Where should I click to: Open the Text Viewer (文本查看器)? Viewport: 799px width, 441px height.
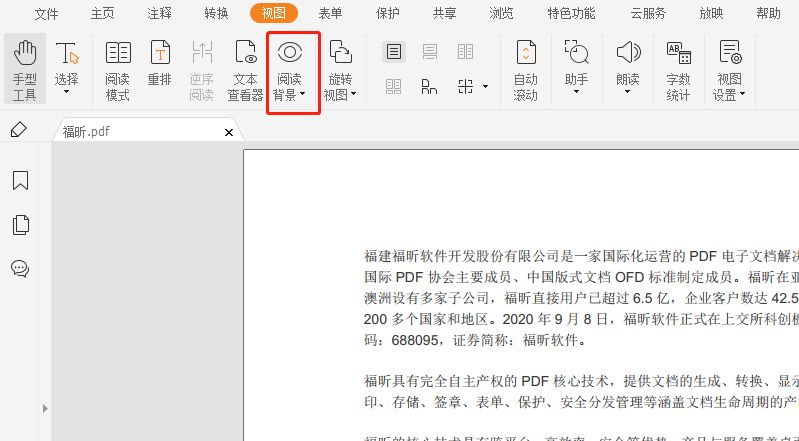click(245, 71)
